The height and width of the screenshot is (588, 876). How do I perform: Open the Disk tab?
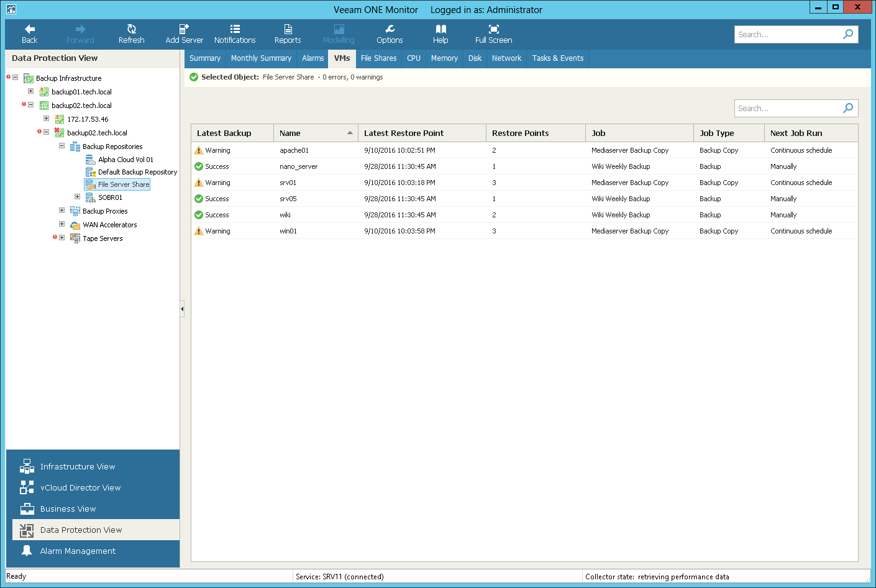[475, 58]
